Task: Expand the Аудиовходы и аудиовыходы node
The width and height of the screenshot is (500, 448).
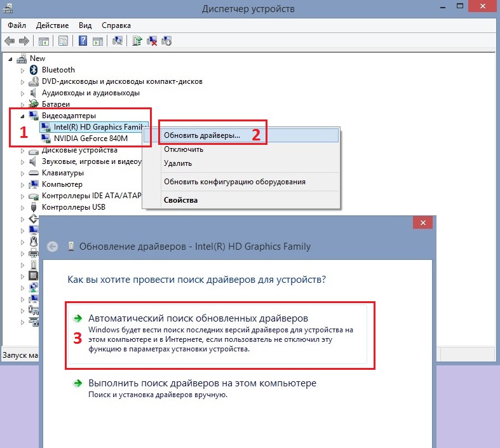Action: pos(22,93)
